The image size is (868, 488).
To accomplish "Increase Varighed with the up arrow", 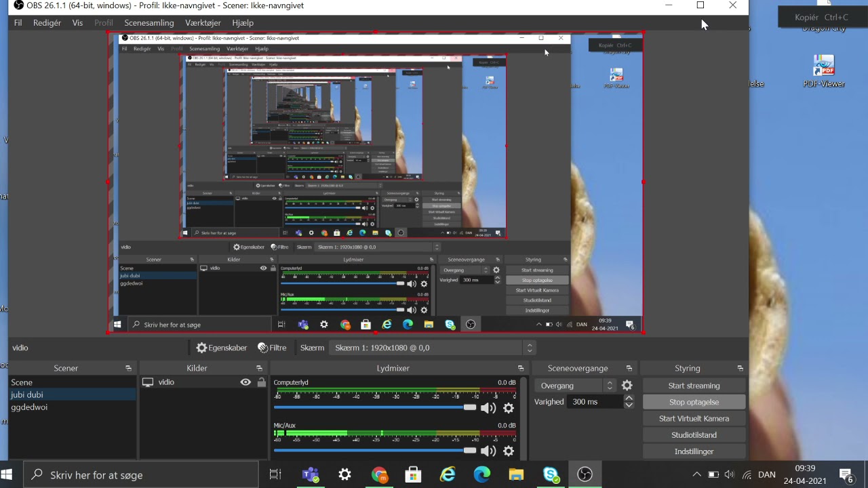I will [629, 399].
